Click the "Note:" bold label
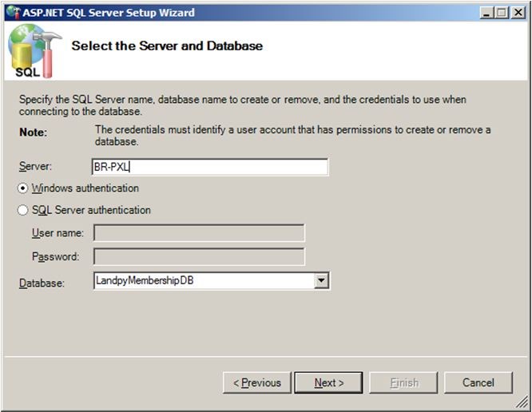This screenshot has height=412, width=532. (34, 133)
